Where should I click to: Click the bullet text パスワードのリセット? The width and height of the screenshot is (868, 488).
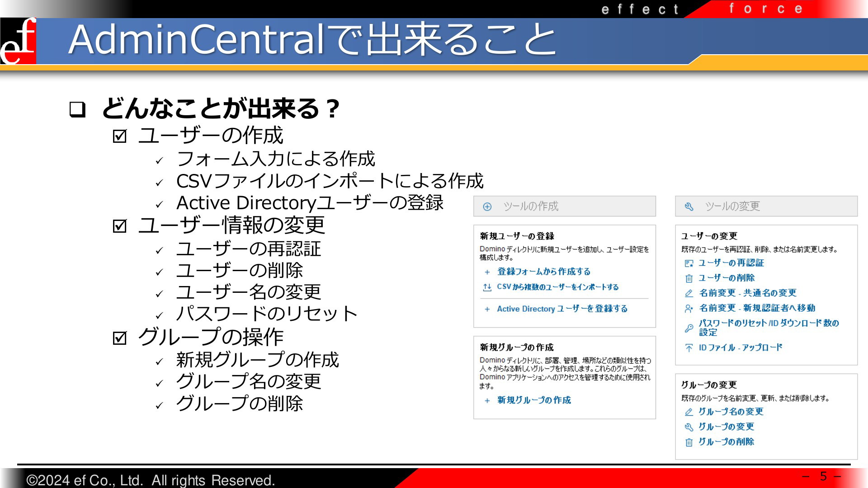pos(267,314)
